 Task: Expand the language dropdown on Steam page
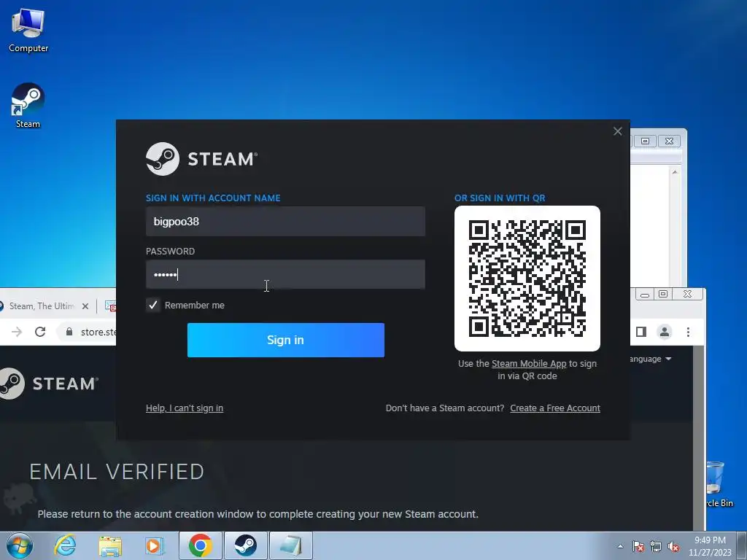(650, 359)
